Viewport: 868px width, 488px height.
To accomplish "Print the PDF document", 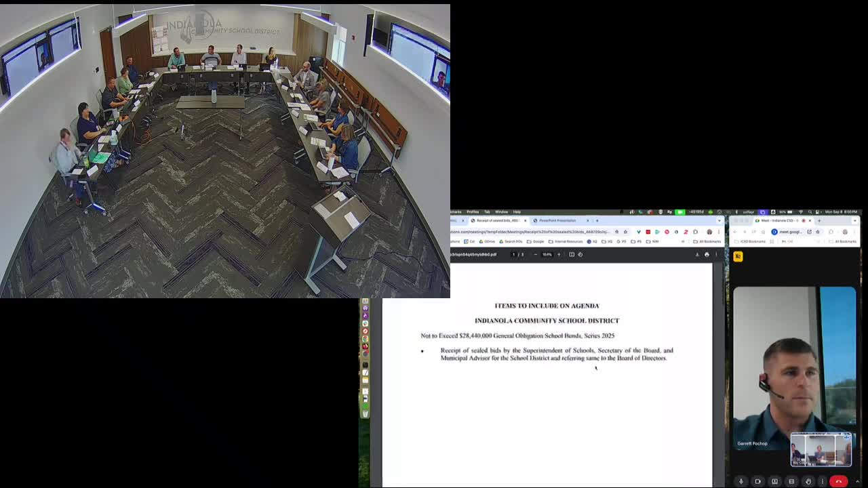I will (x=707, y=254).
